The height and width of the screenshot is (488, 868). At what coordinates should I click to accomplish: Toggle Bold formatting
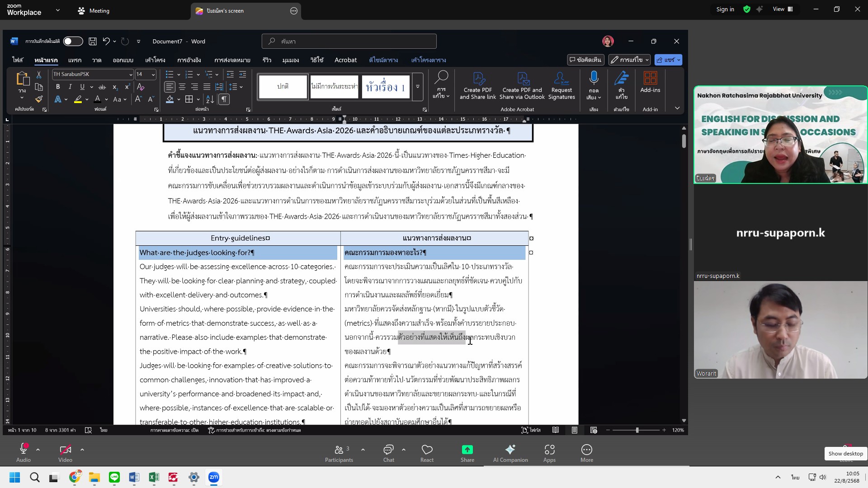click(58, 87)
